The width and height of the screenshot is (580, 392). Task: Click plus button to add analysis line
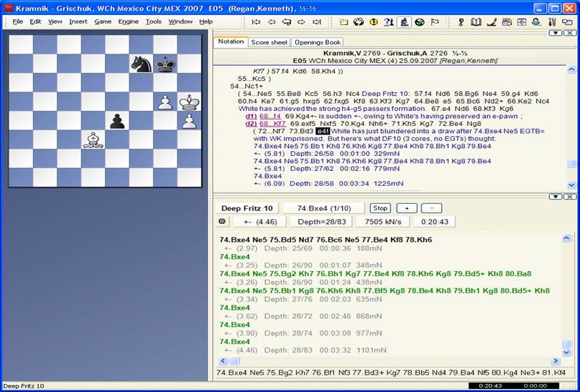407,208
